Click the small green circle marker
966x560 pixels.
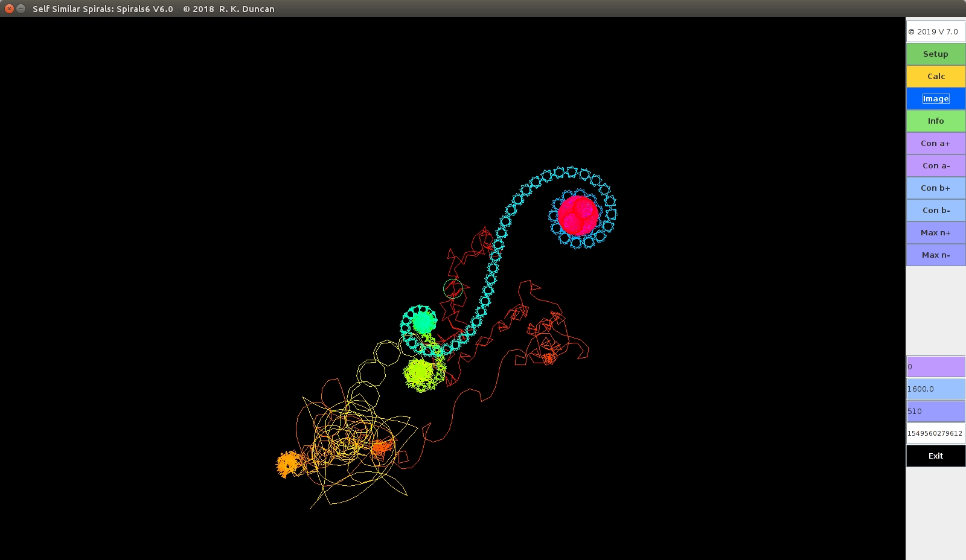point(453,289)
